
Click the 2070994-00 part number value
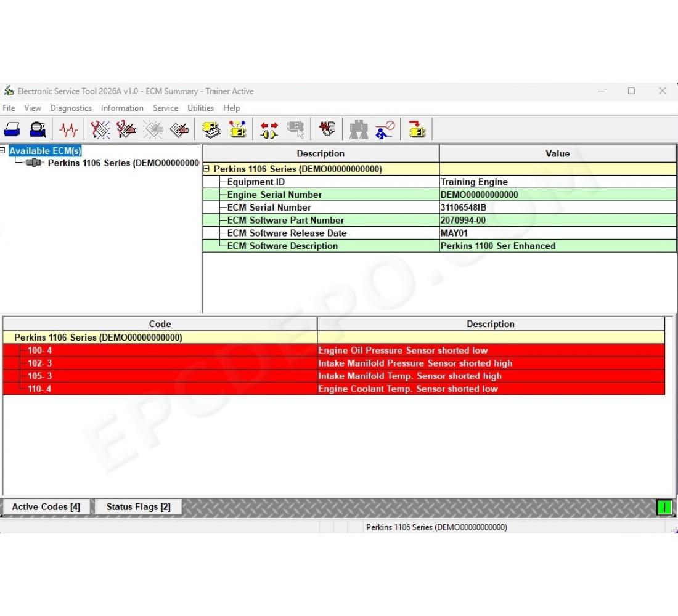coord(463,220)
